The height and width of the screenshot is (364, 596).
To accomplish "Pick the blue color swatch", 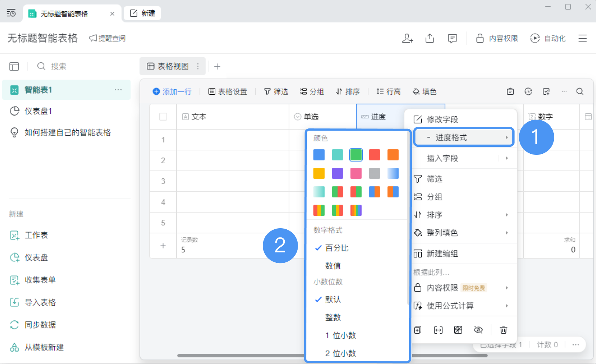I will point(319,155).
